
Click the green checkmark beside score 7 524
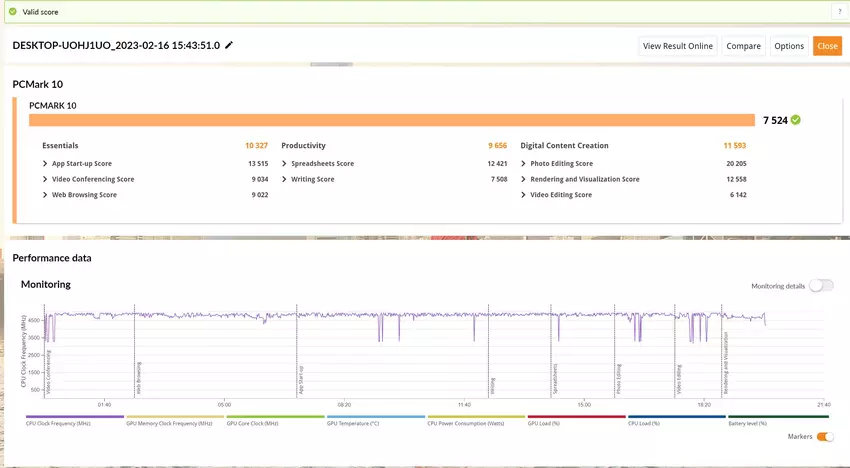tap(796, 120)
